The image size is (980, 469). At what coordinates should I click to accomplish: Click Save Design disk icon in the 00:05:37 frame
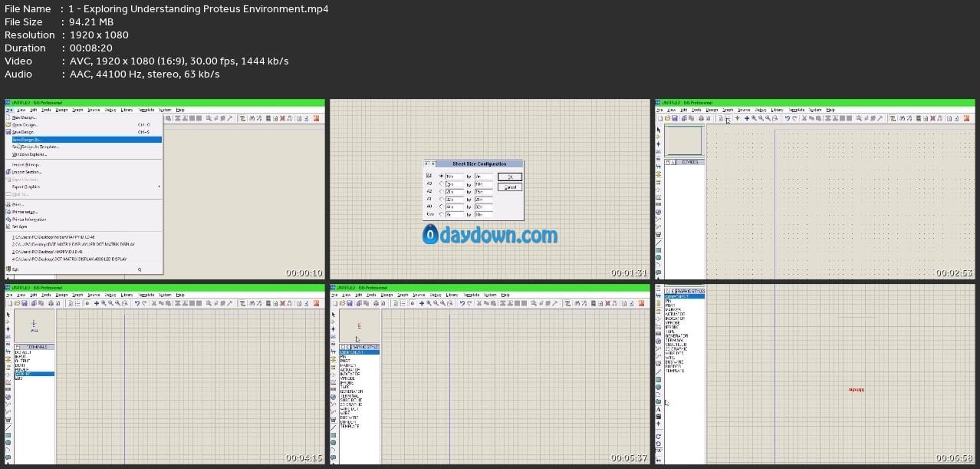pos(348,303)
